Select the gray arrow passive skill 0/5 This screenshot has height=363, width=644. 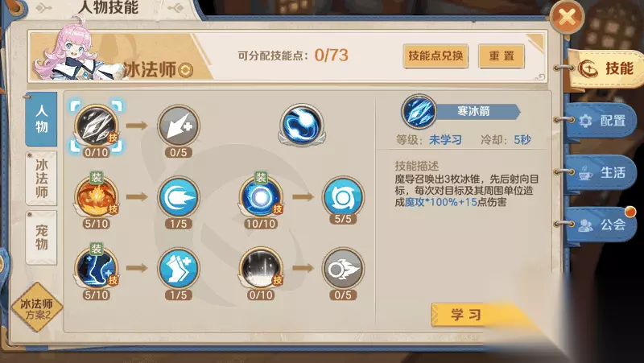179,126
